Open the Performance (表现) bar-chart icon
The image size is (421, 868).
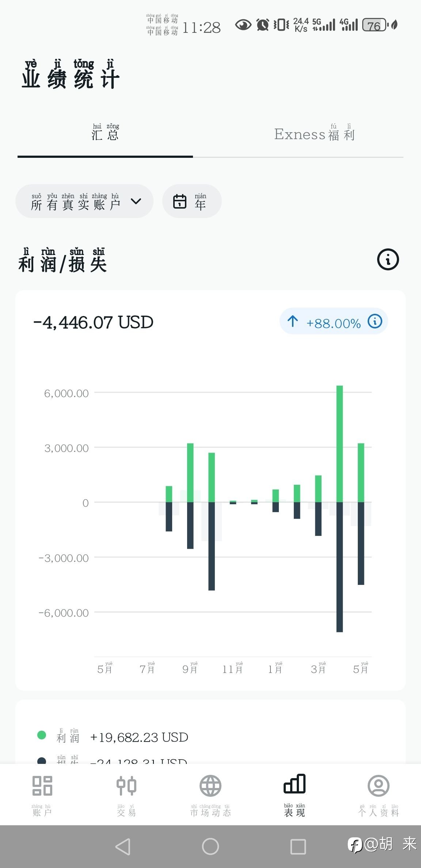[295, 785]
